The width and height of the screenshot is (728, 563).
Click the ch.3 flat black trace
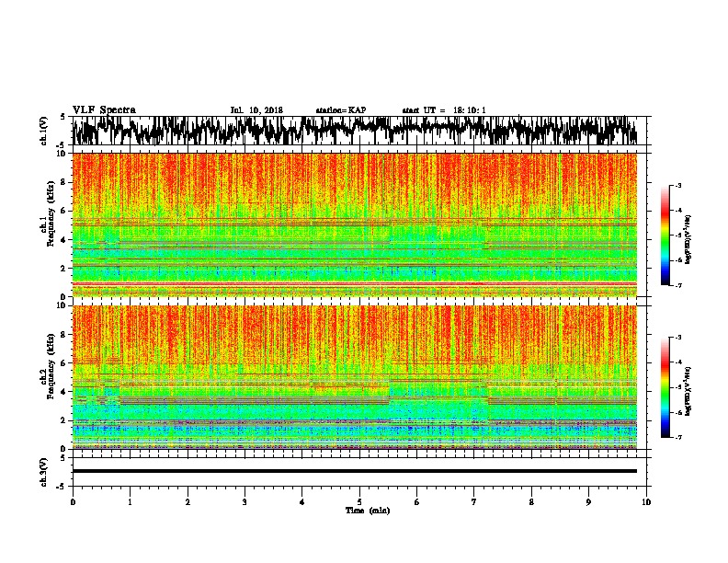[354, 471]
